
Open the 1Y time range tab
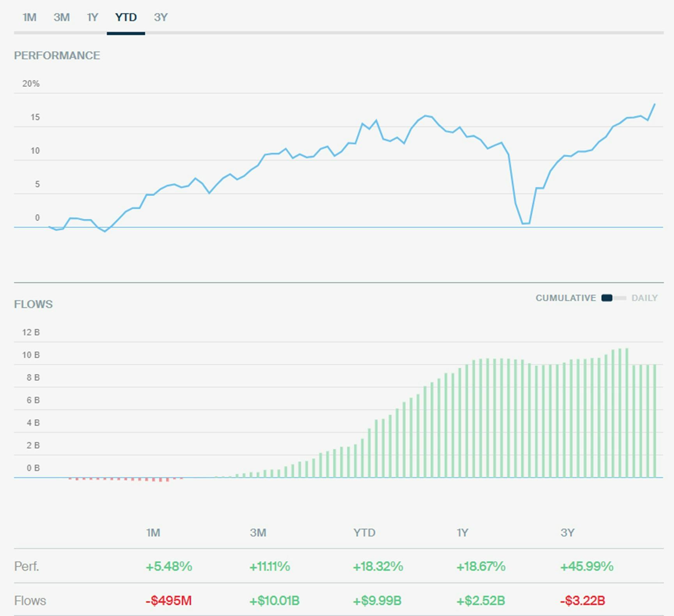click(92, 18)
